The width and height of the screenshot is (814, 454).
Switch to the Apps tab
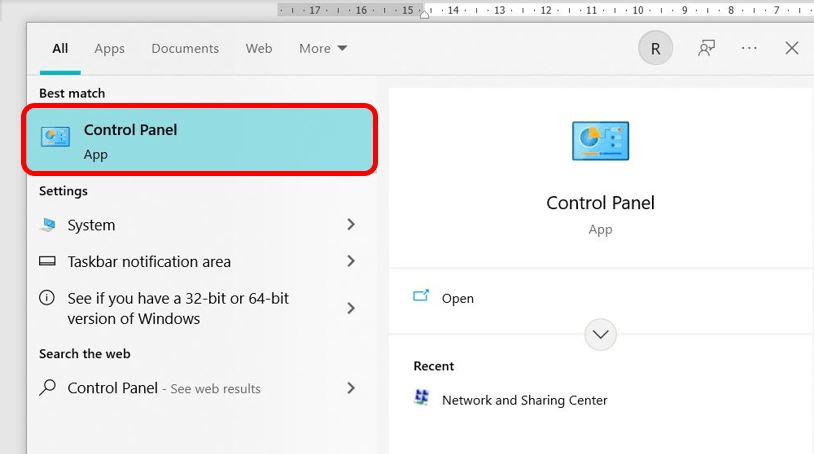(110, 48)
